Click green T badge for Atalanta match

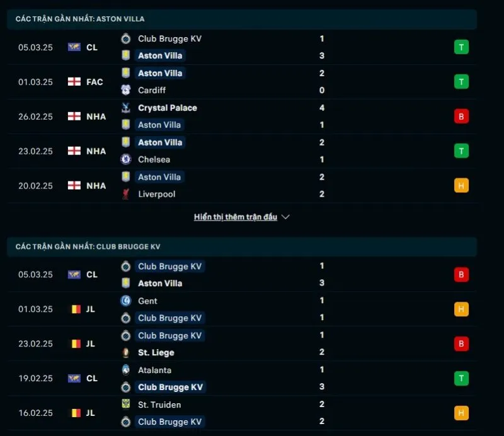coord(461,379)
